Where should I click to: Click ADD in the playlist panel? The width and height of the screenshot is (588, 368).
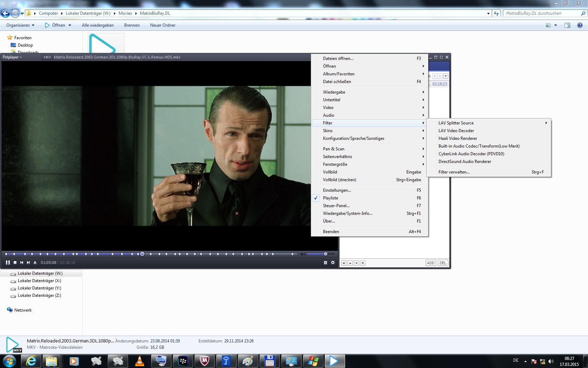(x=431, y=263)
